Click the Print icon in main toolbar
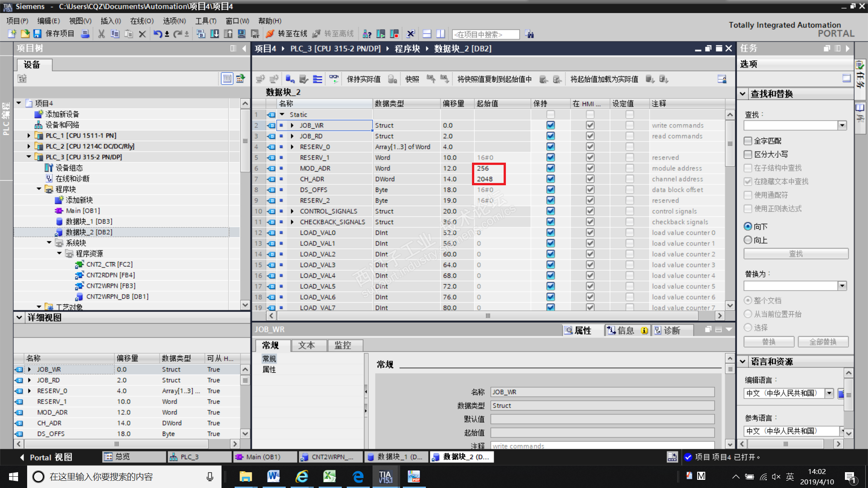The width and height of the screenshot is (868, 488). tap(85, 34)
